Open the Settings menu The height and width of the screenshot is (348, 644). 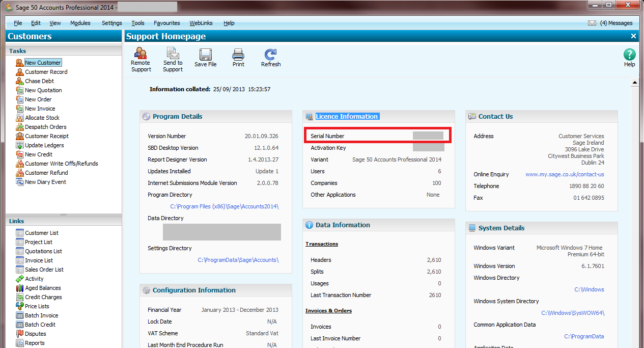point(112,23)
